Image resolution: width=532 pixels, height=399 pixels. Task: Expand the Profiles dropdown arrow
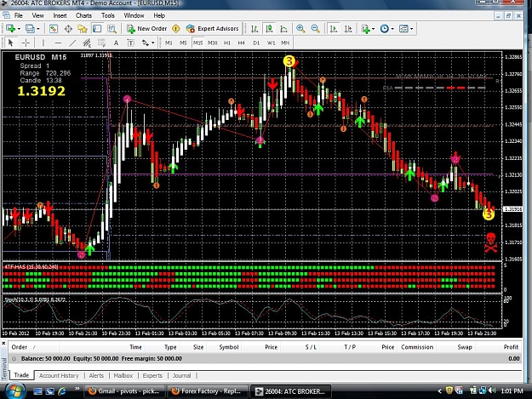(38, 29)
